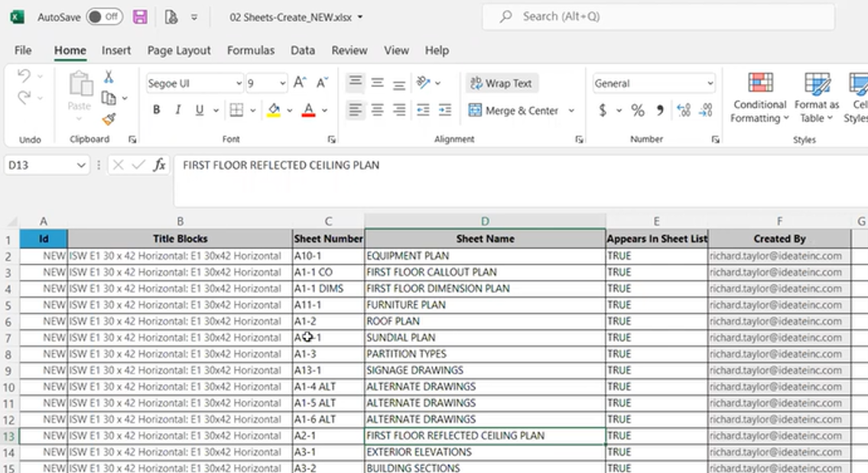Apply the yellow fill color

274,110
